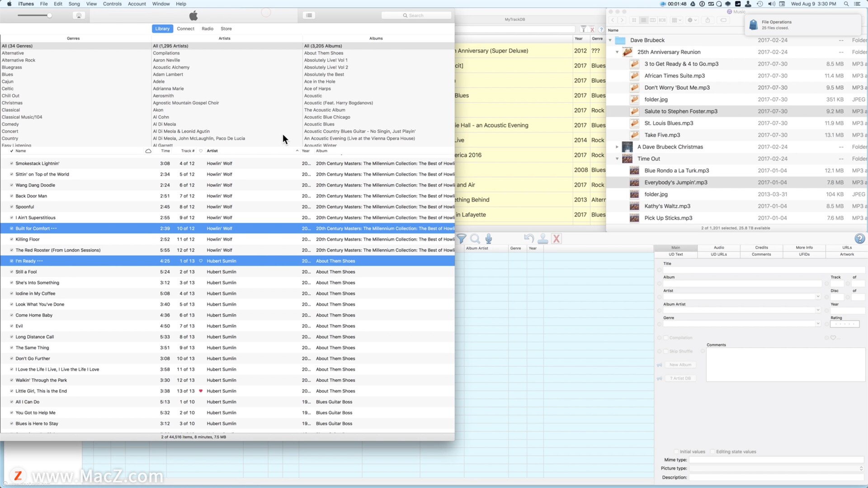This screenshot has height=488, width=868.
Task: Click the Finder edit tags icon
Action: (723, 20)
